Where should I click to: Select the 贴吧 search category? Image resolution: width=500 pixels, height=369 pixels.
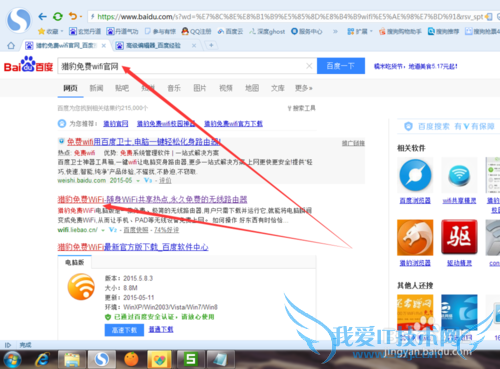point(122,88)
